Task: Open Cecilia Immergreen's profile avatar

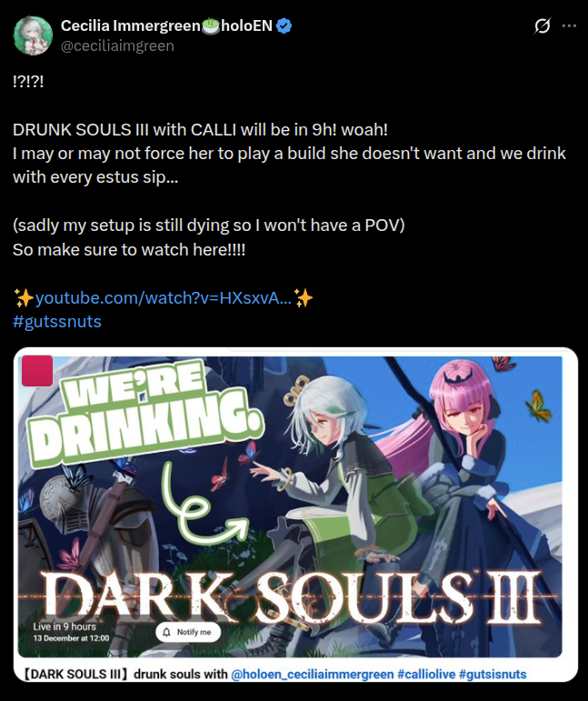Action: pyautogui.click(x=33, y=35)
